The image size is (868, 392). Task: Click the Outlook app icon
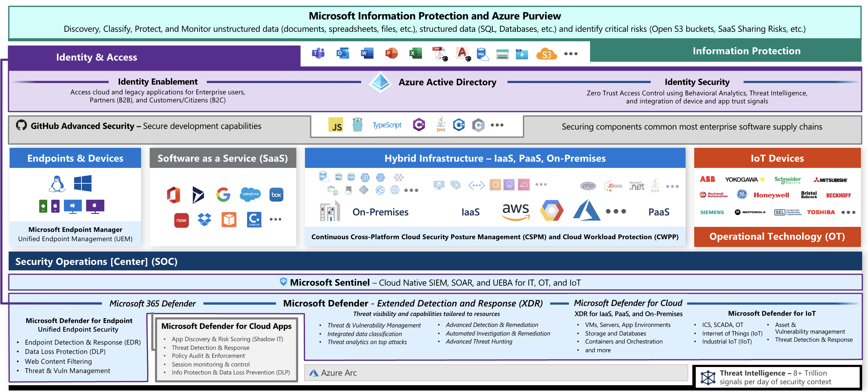pos(342,53)
